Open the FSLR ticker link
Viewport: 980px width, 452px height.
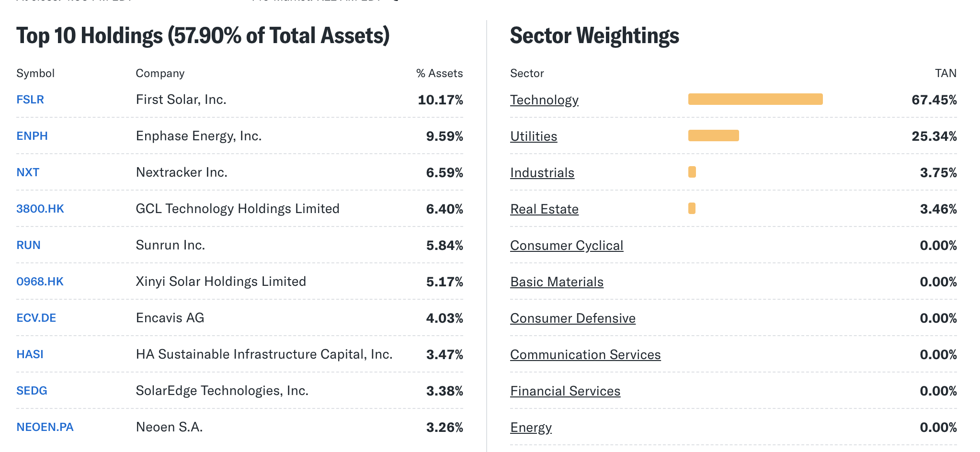click(30, 100)
